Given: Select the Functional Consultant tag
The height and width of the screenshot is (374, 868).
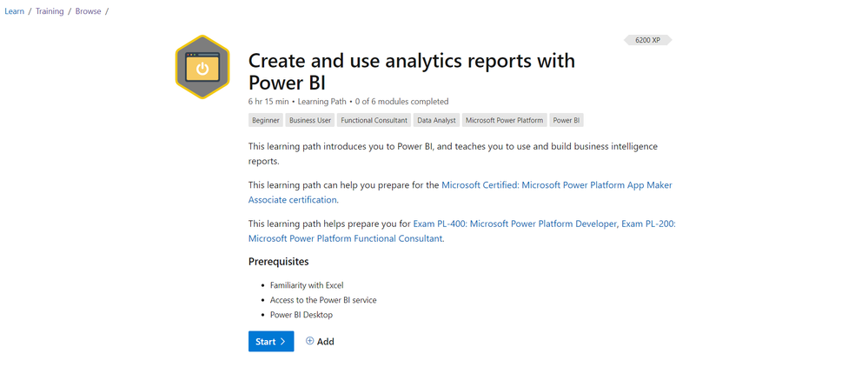Looking at the screenshot, I should pos(374,120).
